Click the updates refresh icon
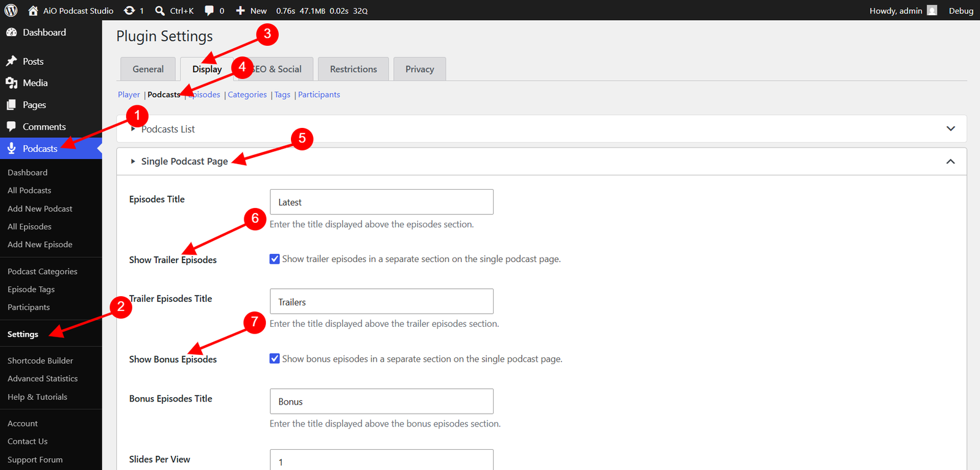Screen dimensions: 980x470 point(129,10)
